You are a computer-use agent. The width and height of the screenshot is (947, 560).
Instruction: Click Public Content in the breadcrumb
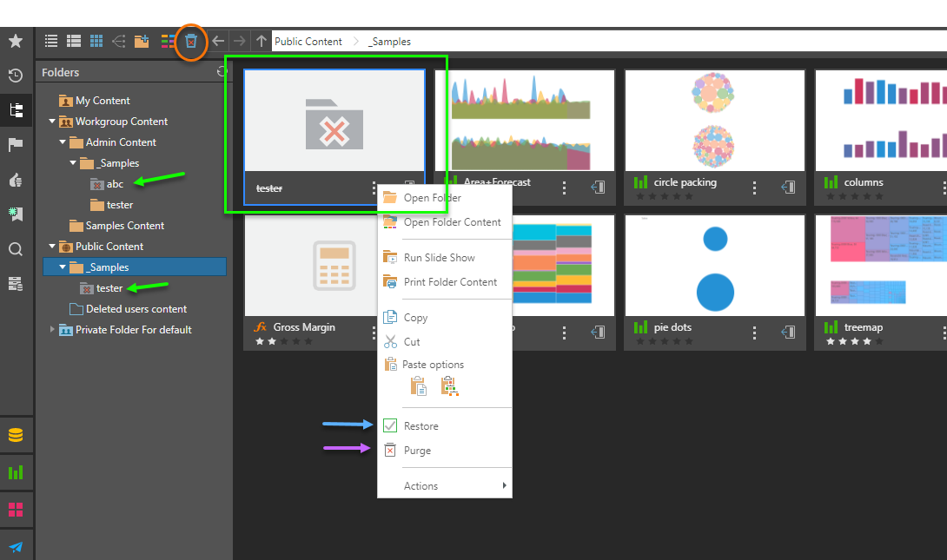click(x=308, y=41)
